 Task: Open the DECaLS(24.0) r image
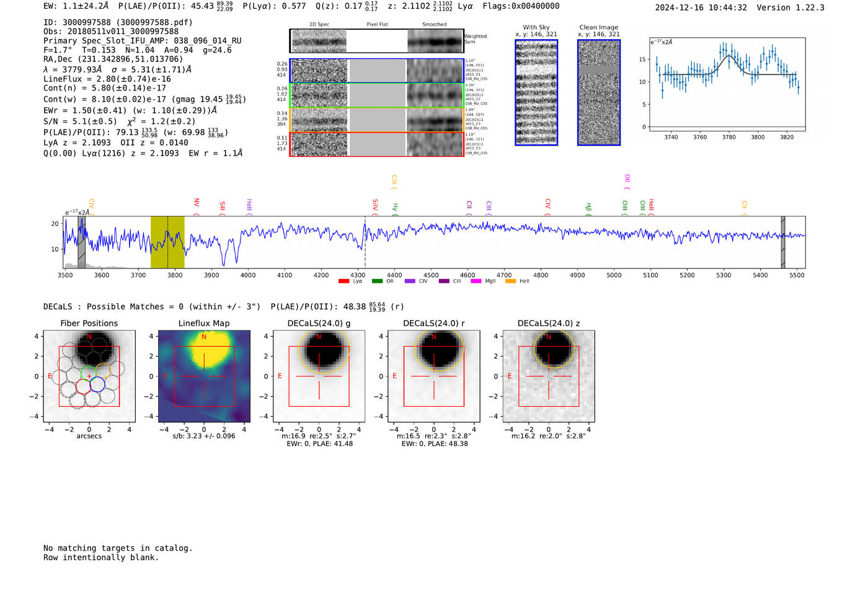434,376
